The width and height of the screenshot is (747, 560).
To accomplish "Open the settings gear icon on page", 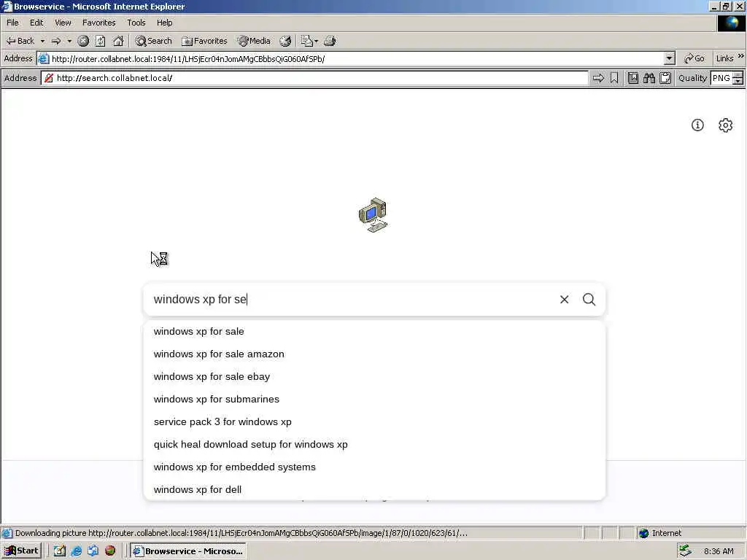I will click(726, 125).
